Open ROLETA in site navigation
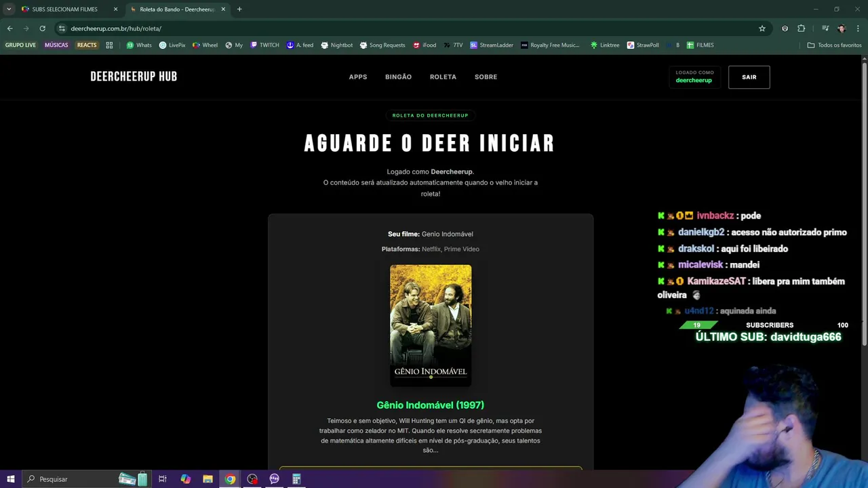Viewport: 868px width, 488px height. [x=443, y=77]
